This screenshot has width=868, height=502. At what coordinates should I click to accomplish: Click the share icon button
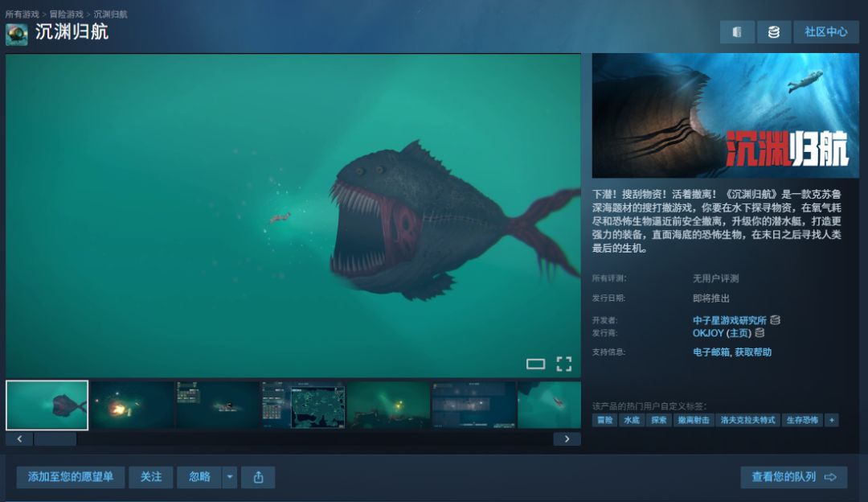coord(258,477)
